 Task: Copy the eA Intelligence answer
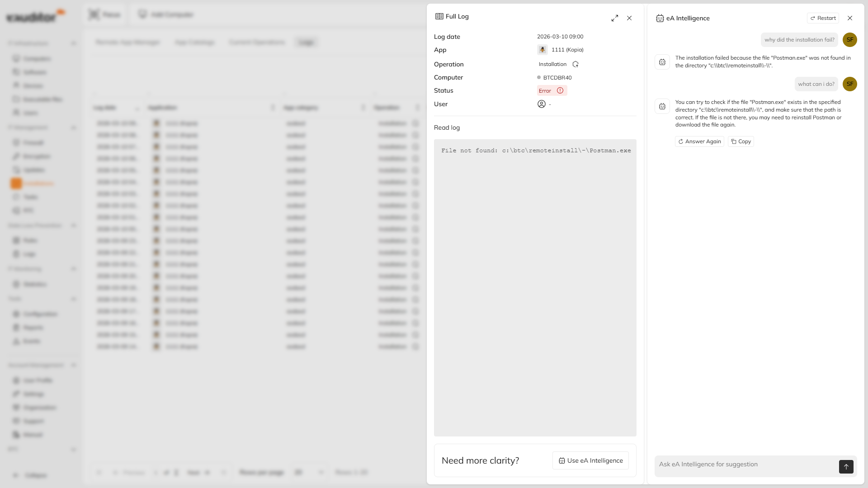pyautogui.click(x=741, y=141)
